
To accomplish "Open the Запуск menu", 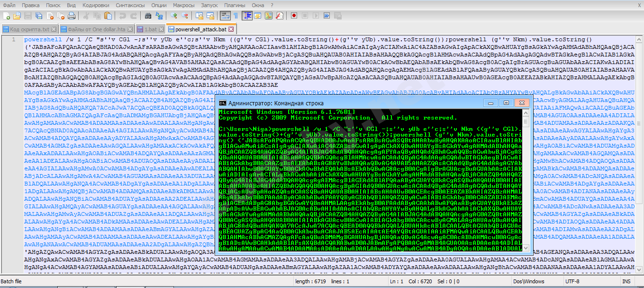I will point(209,5).
